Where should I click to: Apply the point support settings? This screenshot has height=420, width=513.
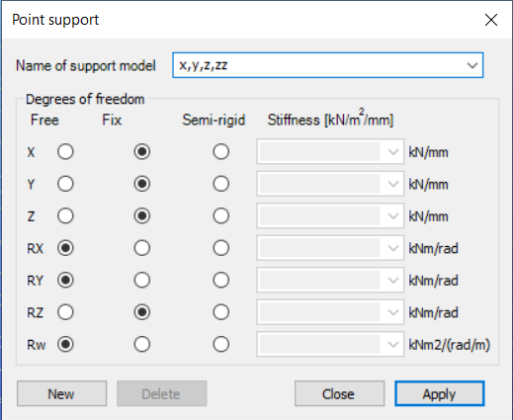(x=440, y=393)
